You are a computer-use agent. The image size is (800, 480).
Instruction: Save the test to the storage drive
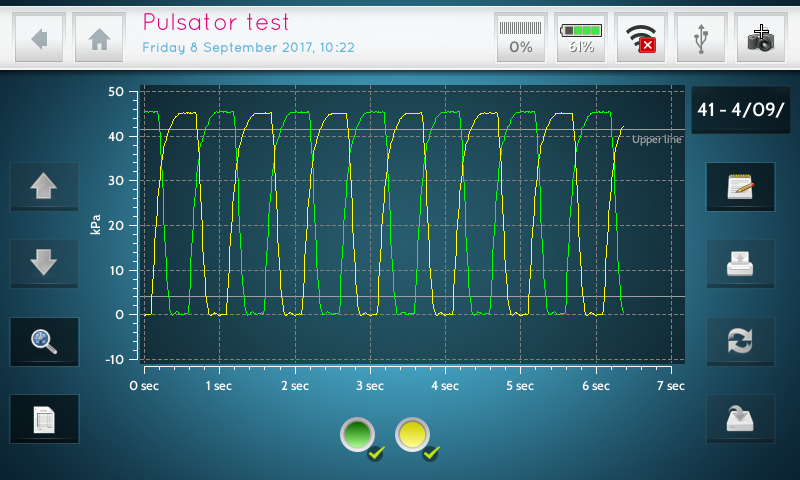[740, 419]
